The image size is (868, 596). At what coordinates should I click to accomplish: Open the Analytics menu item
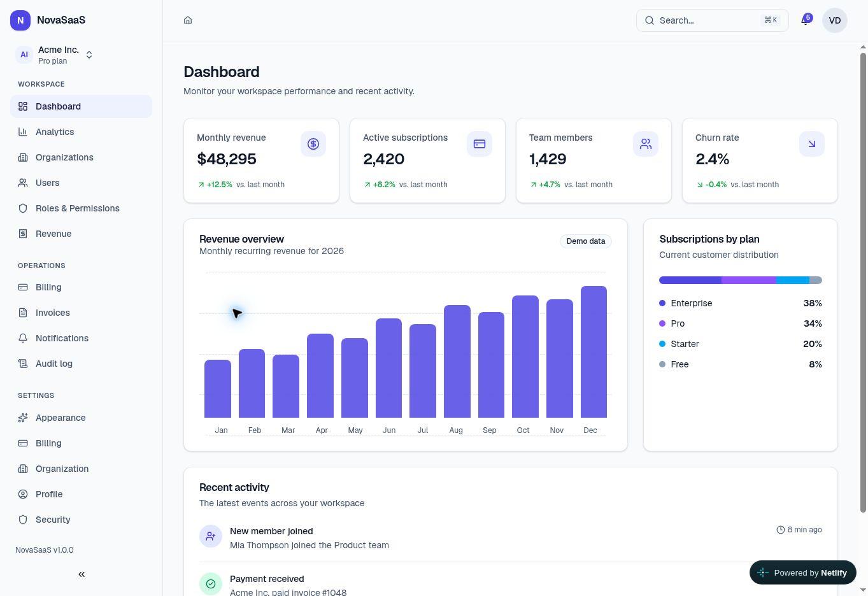[81, 132]
